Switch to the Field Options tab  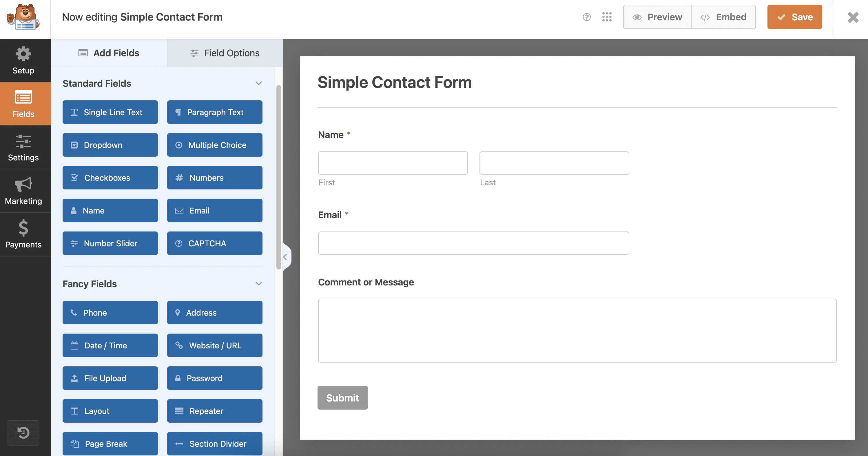point(225,53)
